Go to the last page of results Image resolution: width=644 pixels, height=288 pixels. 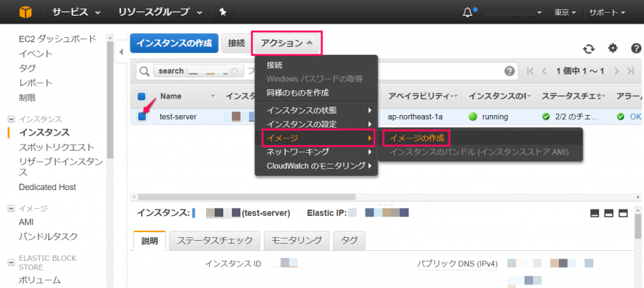(630, 71)
